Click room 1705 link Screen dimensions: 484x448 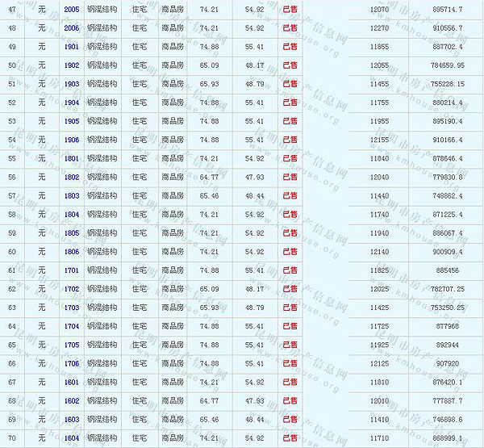coord(72,345)
